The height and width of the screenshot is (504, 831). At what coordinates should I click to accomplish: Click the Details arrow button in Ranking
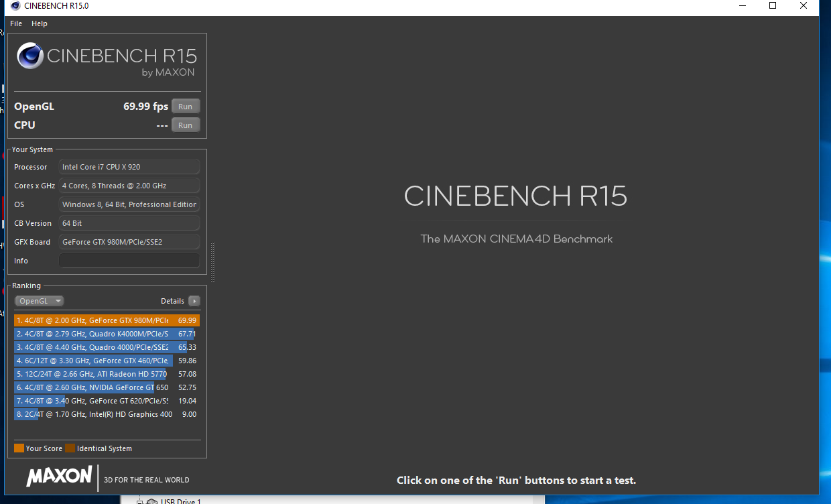(x=194, y=301)
